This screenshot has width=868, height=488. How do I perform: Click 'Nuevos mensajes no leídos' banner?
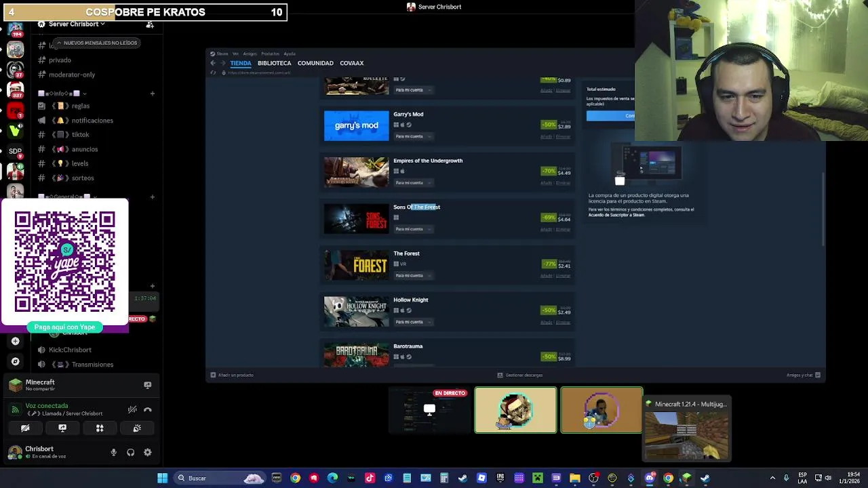96,43
